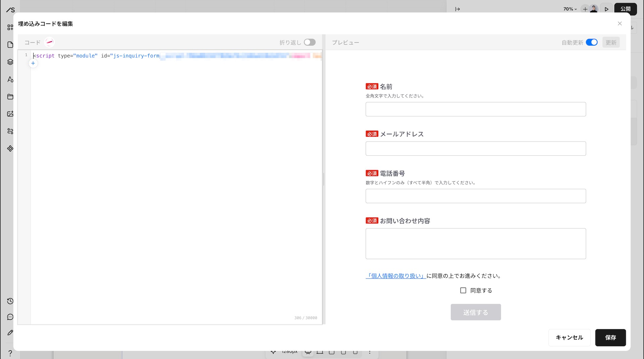This screenshot has width=644, height=359.
Task: Click the Studio logo in the sidebar
Action: click(10, 10)
